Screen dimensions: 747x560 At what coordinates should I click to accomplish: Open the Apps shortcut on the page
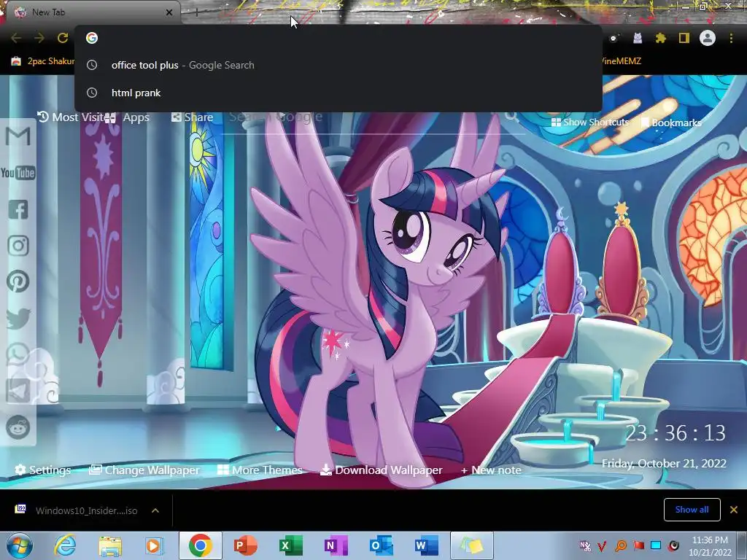(127, 117)
